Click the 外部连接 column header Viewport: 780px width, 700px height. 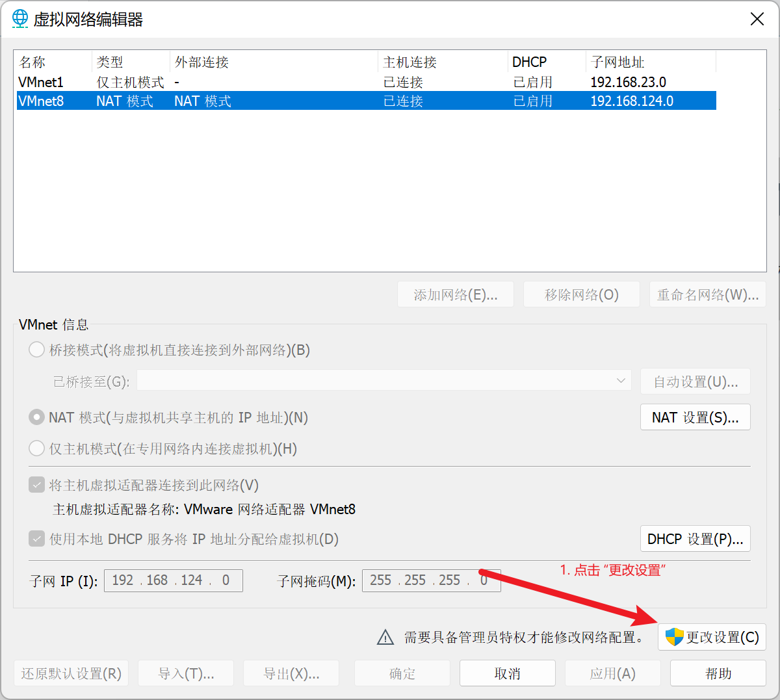(274, 62)
